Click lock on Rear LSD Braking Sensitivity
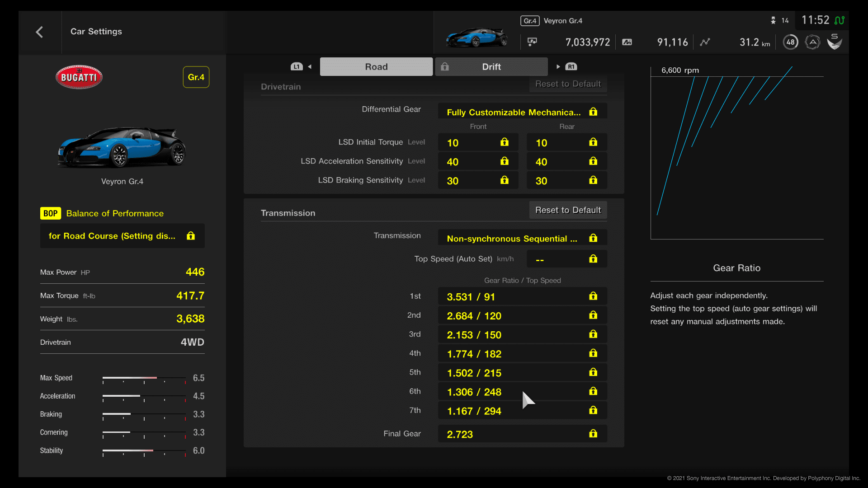This screenshot has height=488, width=868. 593,180
